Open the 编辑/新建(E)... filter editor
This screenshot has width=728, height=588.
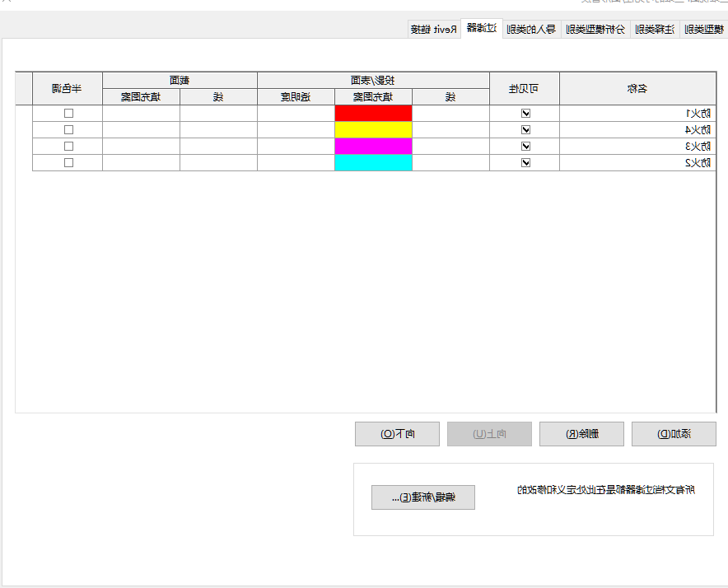click(x=423, y=497)
